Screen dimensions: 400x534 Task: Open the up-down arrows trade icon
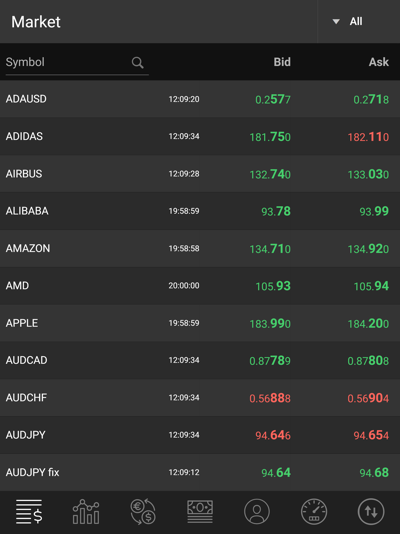371,512
